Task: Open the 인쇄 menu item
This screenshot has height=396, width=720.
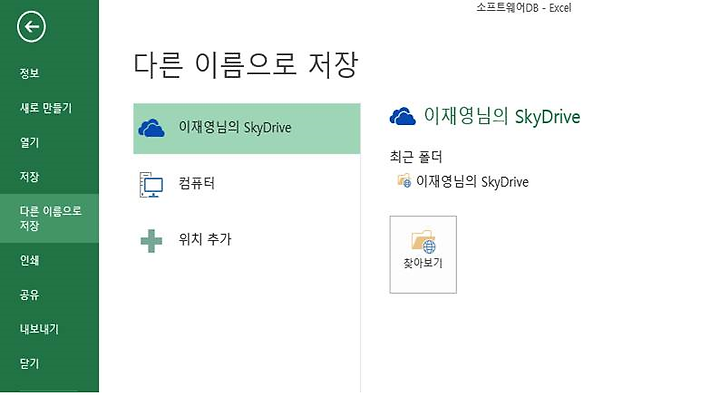Action: point(29,260)
